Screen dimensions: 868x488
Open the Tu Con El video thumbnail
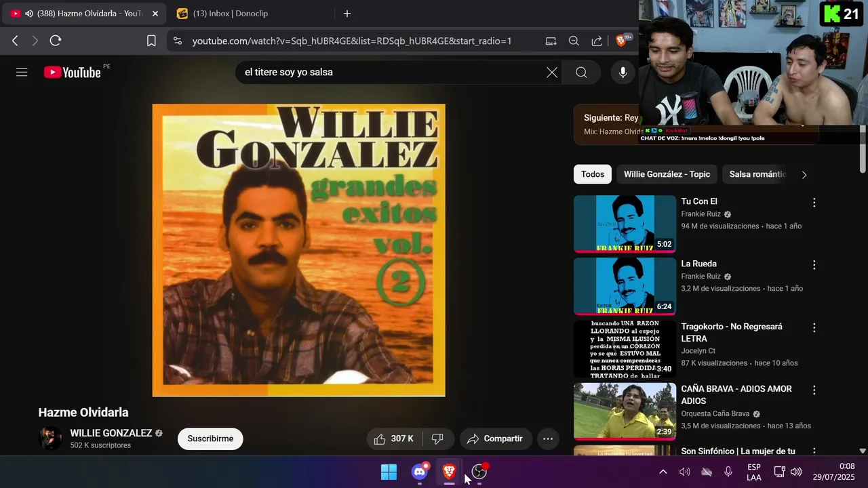click(625, 224)
